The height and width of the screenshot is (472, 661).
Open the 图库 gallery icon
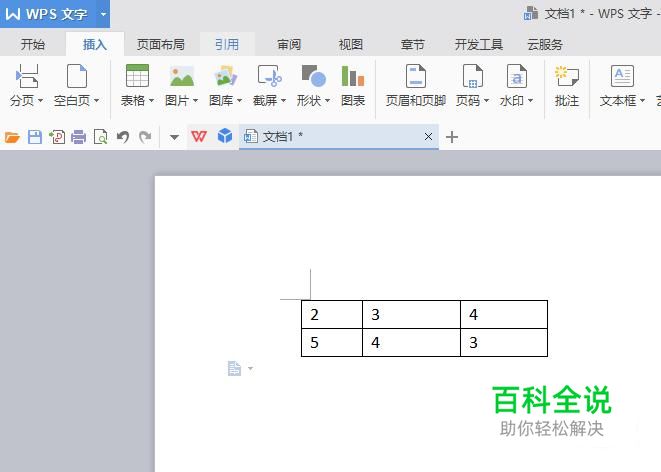(x=226, y=76)
